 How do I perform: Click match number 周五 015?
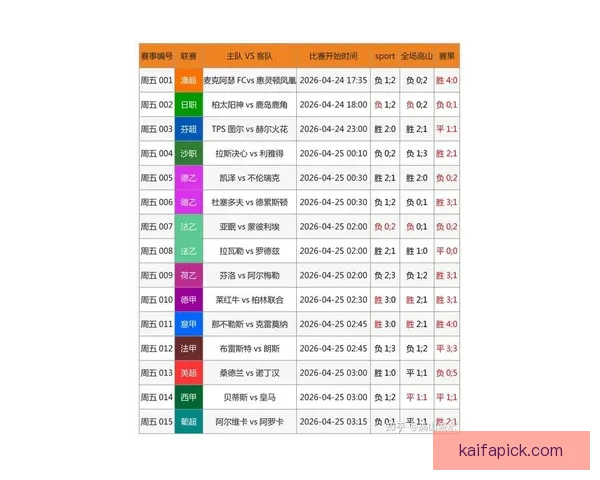tap(157, 421)
